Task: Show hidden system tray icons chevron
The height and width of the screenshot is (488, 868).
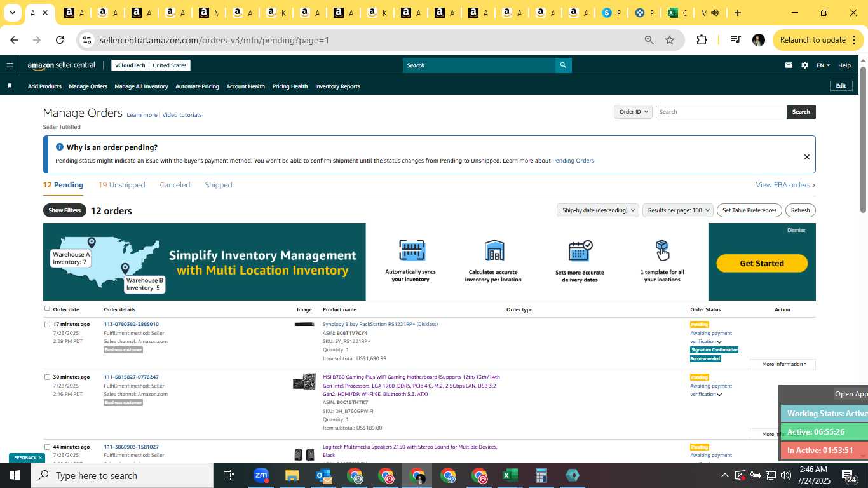Action: point(724,476)
